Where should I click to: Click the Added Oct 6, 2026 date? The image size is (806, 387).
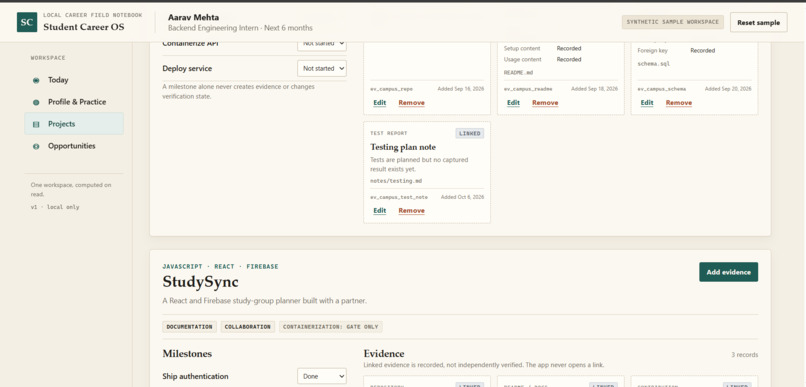coord(462,197)
